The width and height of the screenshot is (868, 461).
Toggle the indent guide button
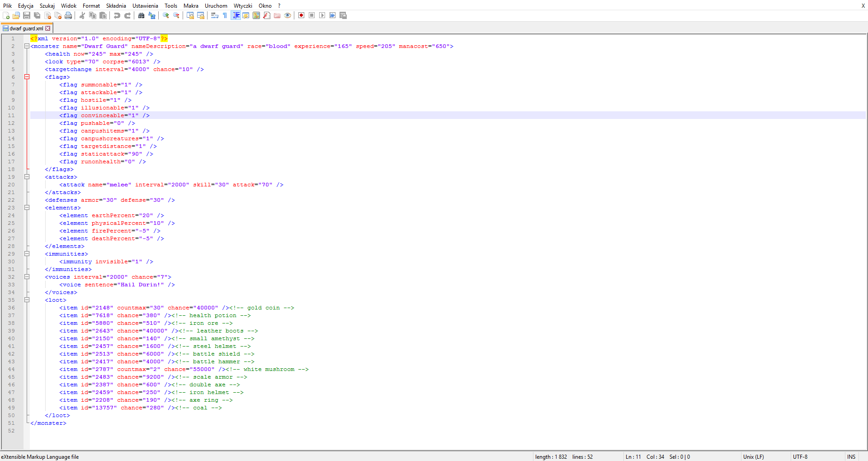tap(236, 15)
